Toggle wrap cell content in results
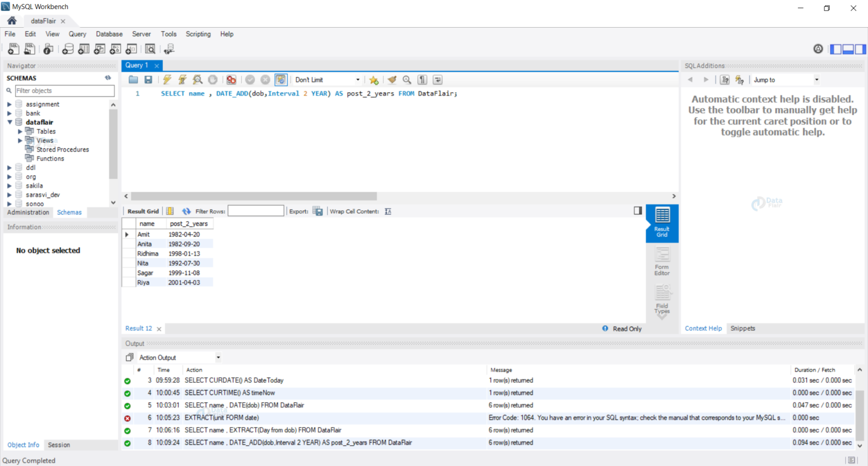The height and width of the screenshot is (466, 868). (388, 211)
